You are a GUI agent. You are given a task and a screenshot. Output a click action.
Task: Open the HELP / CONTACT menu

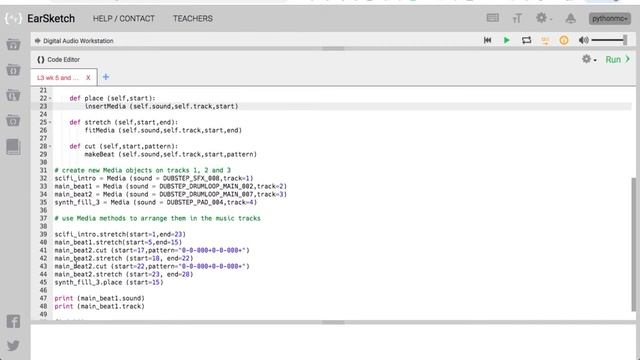(x=124, y=18)
